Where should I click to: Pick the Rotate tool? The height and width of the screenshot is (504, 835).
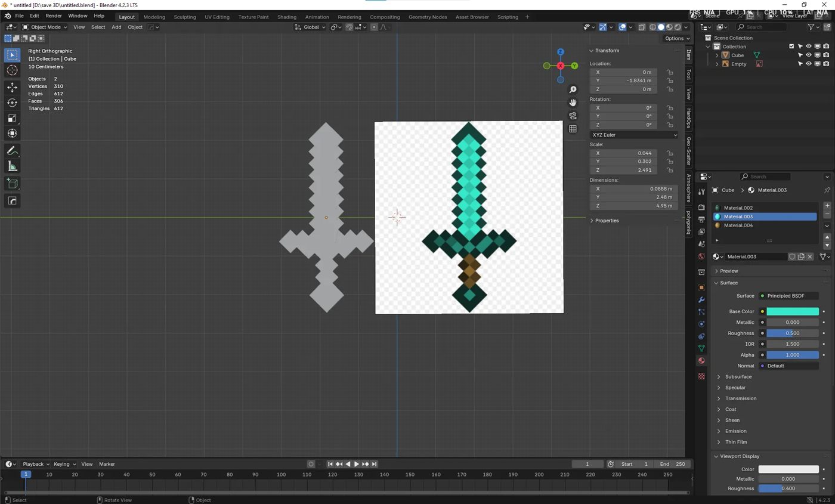(x=12, y=103)
